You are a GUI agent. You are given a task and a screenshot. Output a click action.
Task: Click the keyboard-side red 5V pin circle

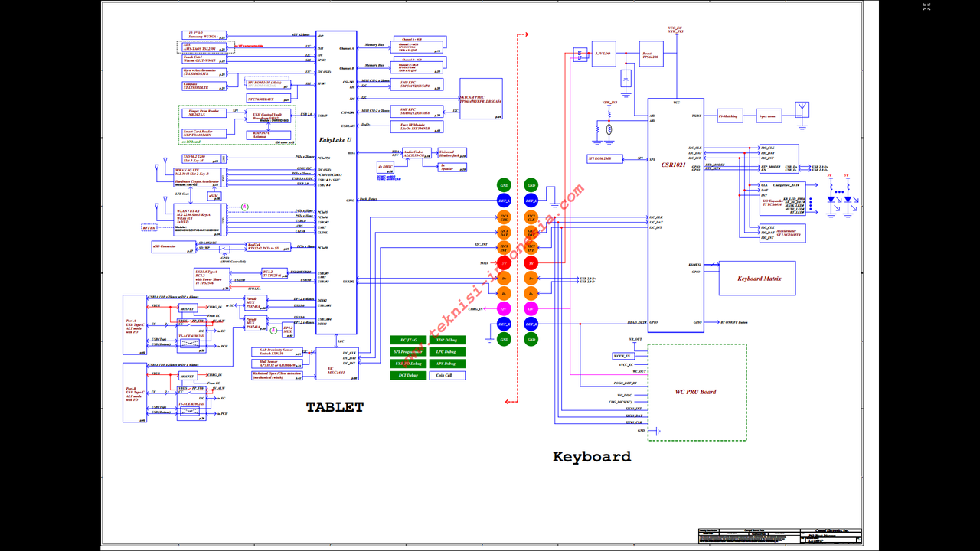[x=531, y=263]
